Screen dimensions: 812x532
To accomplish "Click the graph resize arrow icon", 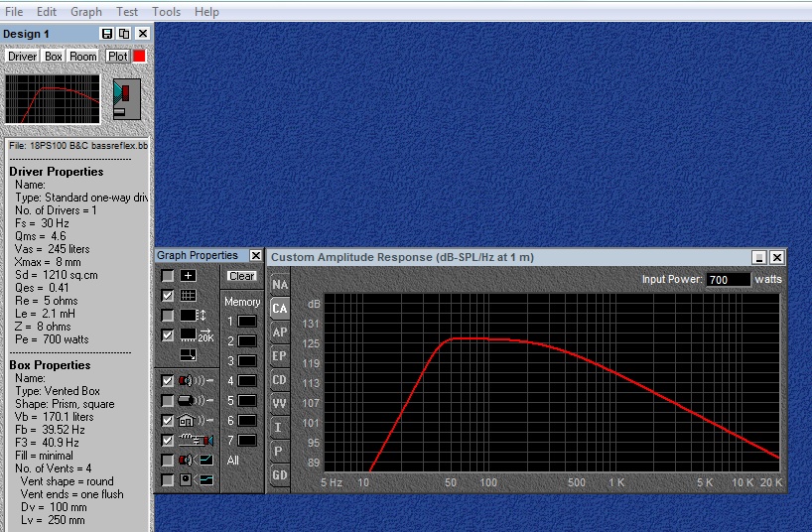I will coord(188,355).
